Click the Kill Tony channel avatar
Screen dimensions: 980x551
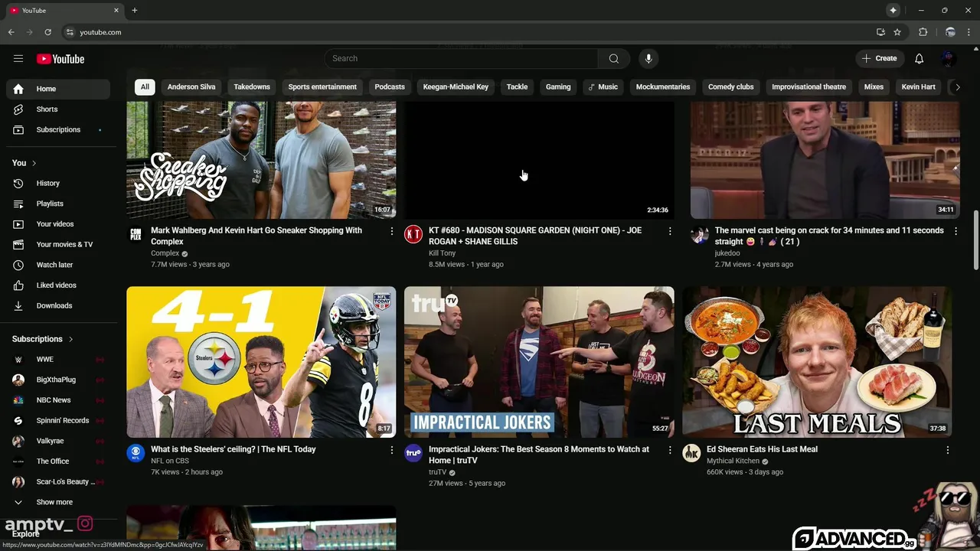coord(413,234)
